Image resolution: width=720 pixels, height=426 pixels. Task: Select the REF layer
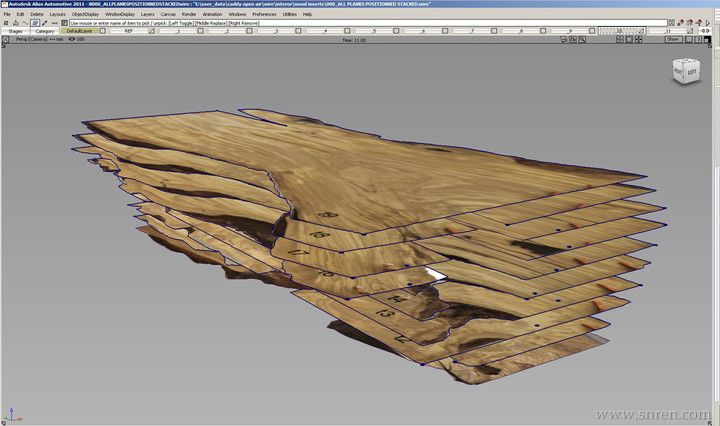[129, 31]
